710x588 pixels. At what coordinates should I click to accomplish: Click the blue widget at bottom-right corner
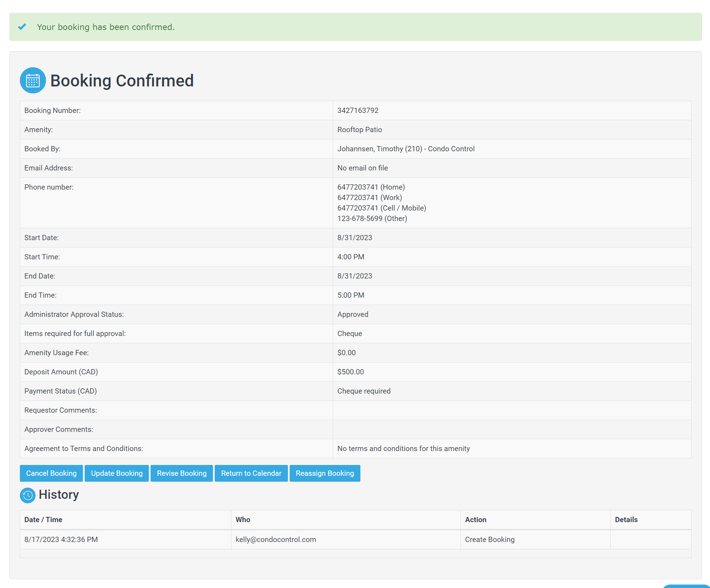[x=686, y=586]
